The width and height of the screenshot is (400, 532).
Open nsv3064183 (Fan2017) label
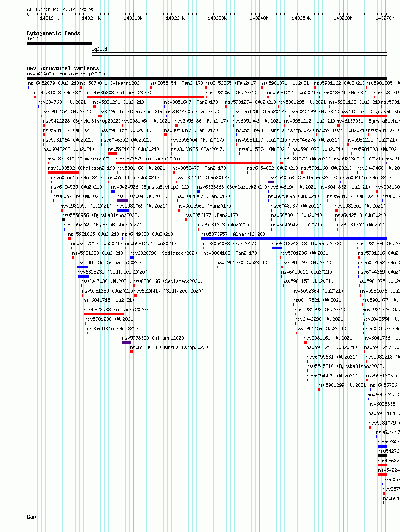tap(231, 253)
